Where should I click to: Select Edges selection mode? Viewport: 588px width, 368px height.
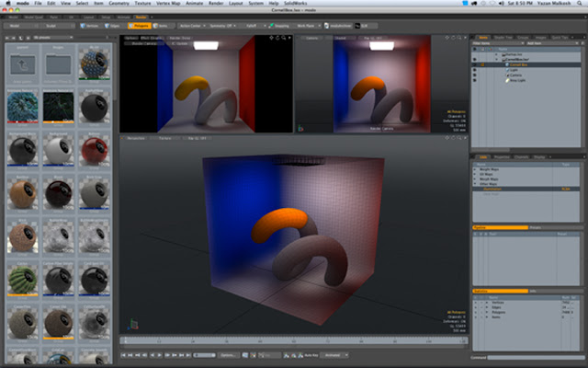pos(112,26)
